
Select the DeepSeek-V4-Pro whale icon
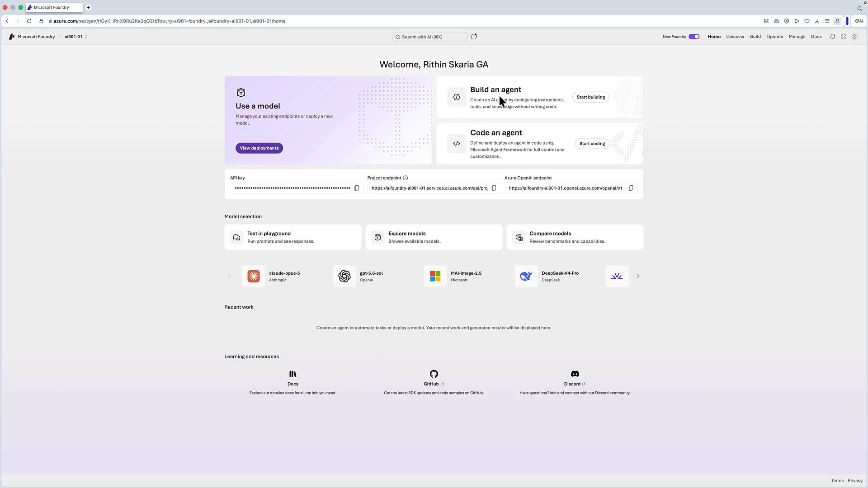pos(526,276)
